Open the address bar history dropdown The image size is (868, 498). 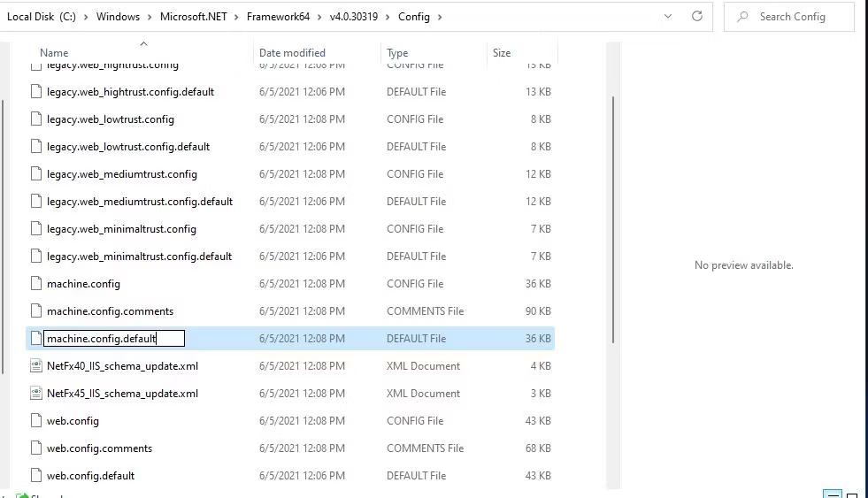(x=668, y=16)
